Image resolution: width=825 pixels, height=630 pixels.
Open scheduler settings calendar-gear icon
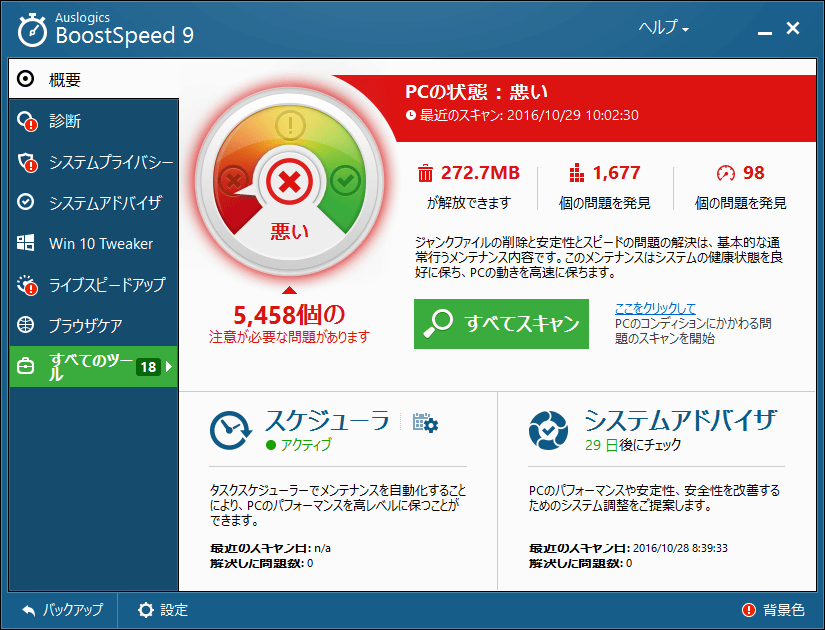point(425,423)
